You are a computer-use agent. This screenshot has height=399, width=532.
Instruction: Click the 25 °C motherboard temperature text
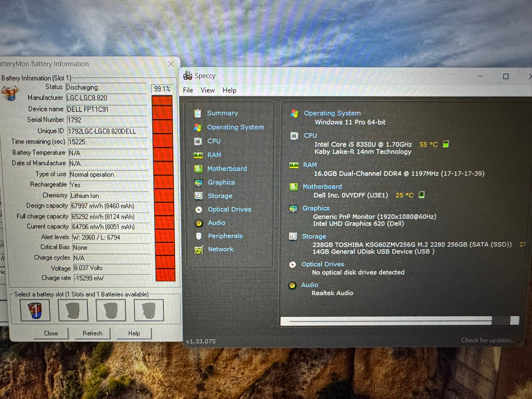click(404, 195)
